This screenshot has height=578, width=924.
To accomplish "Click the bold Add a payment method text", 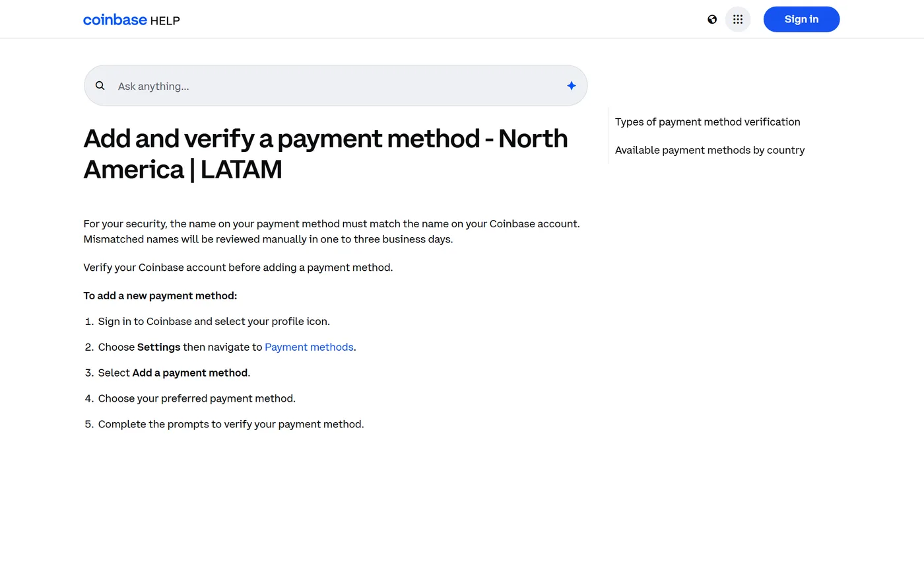I will (x=190, y=373).
